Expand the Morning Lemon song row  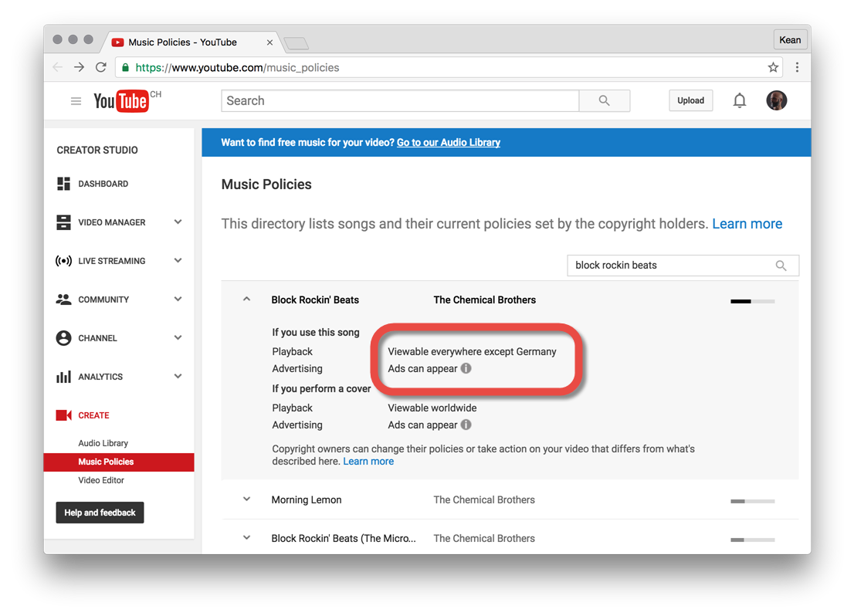click(x=246, y=499)
